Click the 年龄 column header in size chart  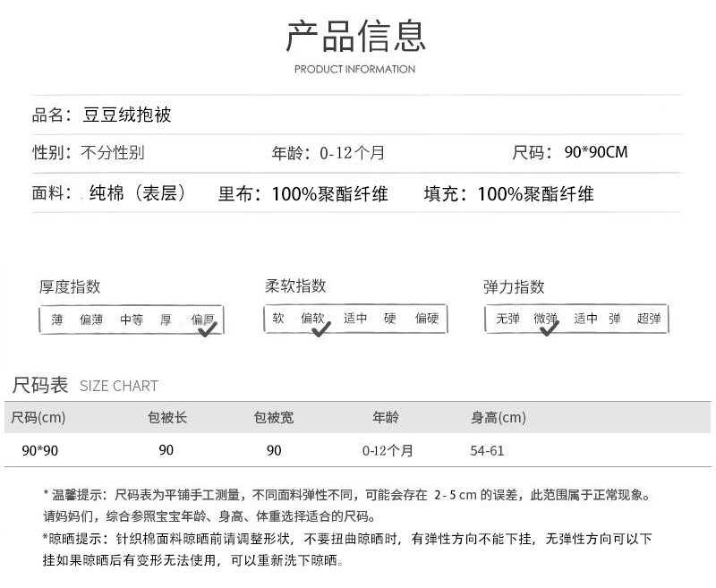point(386,417)
